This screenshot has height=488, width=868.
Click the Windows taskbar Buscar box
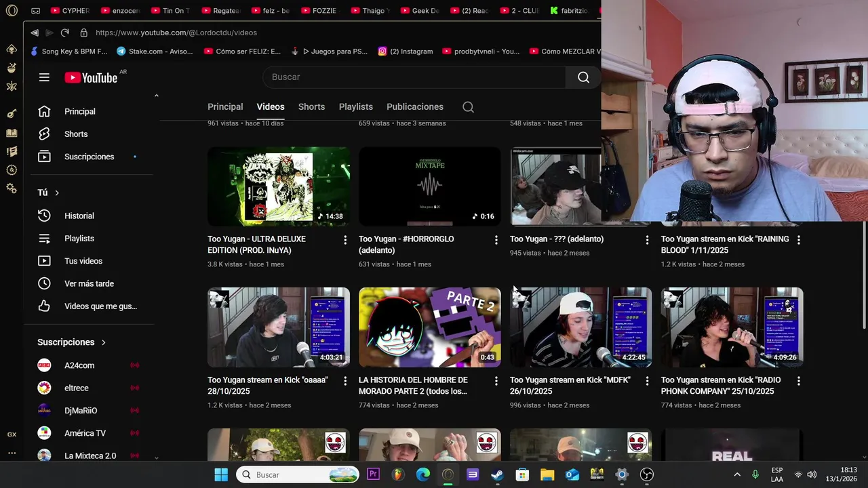click(298, 474)
